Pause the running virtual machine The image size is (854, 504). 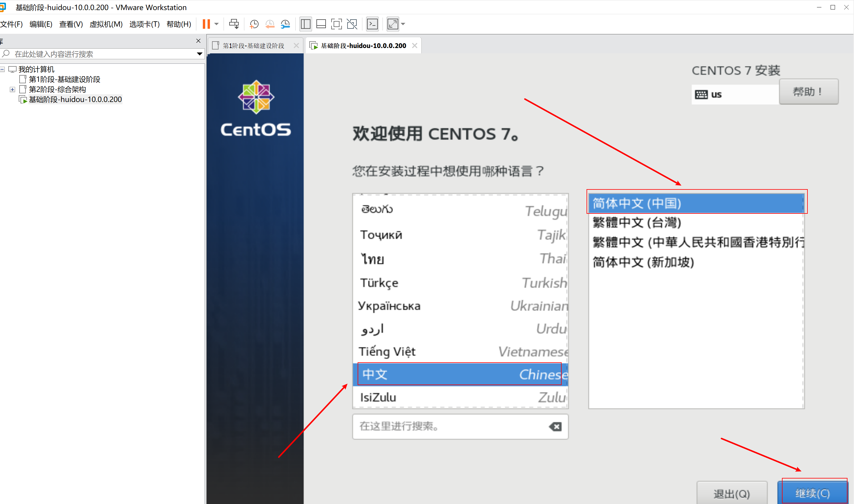(206, 24)
